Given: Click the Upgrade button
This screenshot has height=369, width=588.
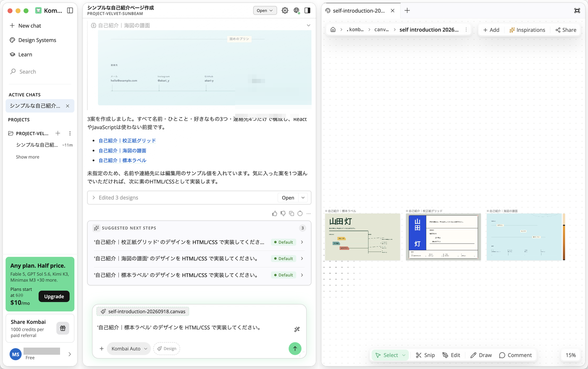Looking at the screenshot, I should (54, 296).
